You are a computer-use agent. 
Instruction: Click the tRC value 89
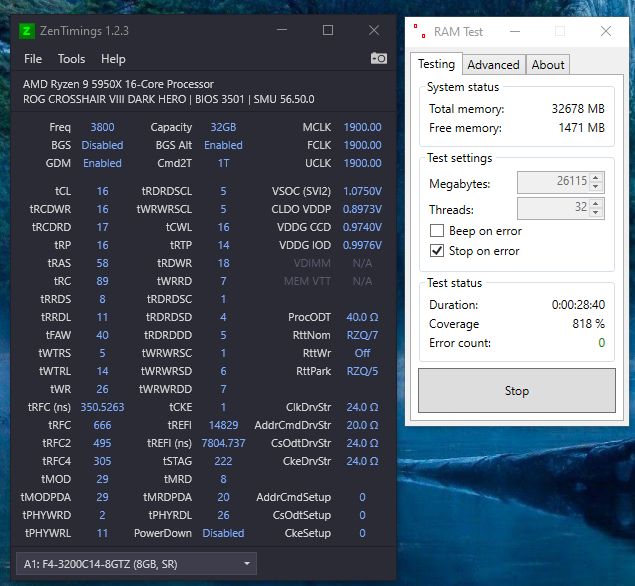tap(102, 281)
